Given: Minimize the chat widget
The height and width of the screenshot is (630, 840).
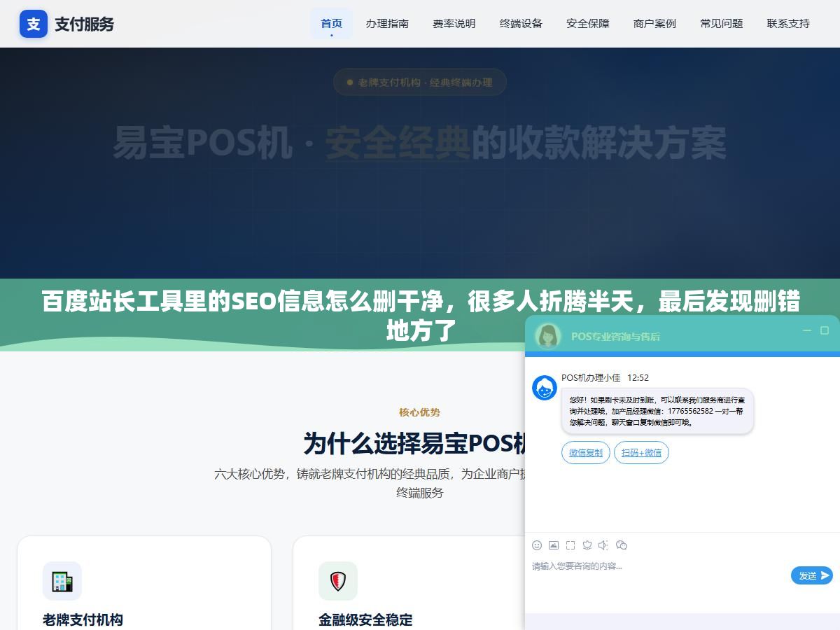Looking at the screenshot, I should tap(806, 330).
